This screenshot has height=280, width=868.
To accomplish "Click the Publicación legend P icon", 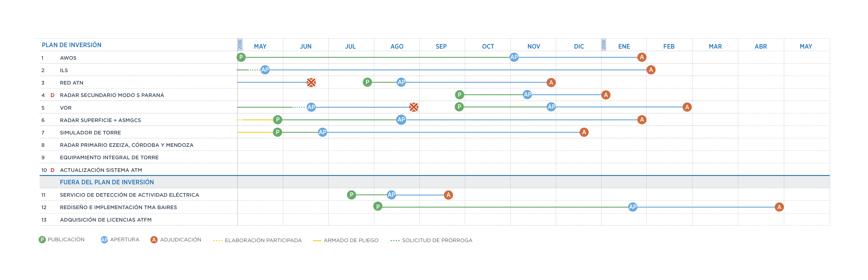I will click(x=42, y=240).
